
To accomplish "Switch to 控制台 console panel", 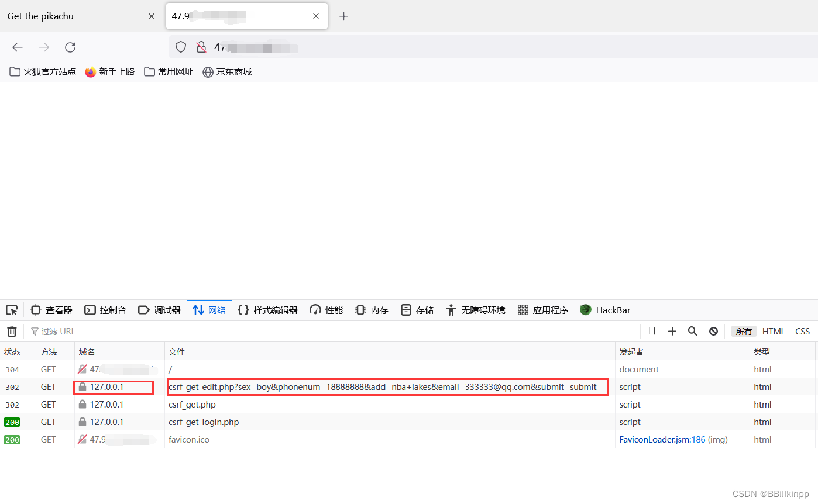I will pos(105,310).
